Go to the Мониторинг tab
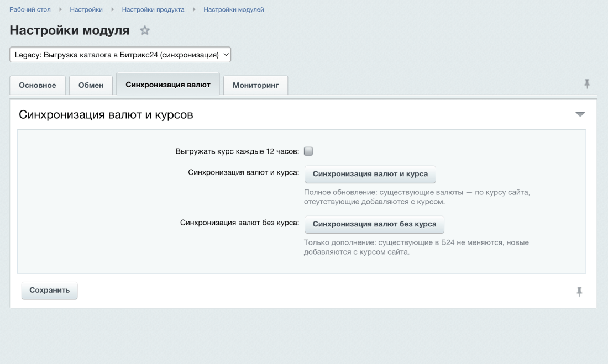Screen dimensions: 608x364 point(255,86)
